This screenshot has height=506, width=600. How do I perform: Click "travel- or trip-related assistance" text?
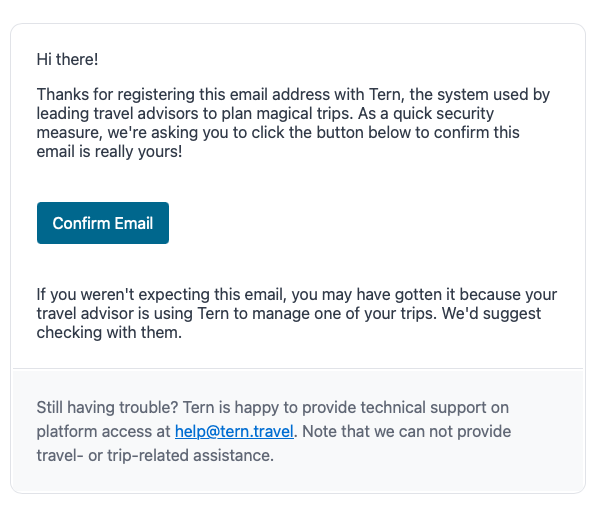(x=154, y=456)
